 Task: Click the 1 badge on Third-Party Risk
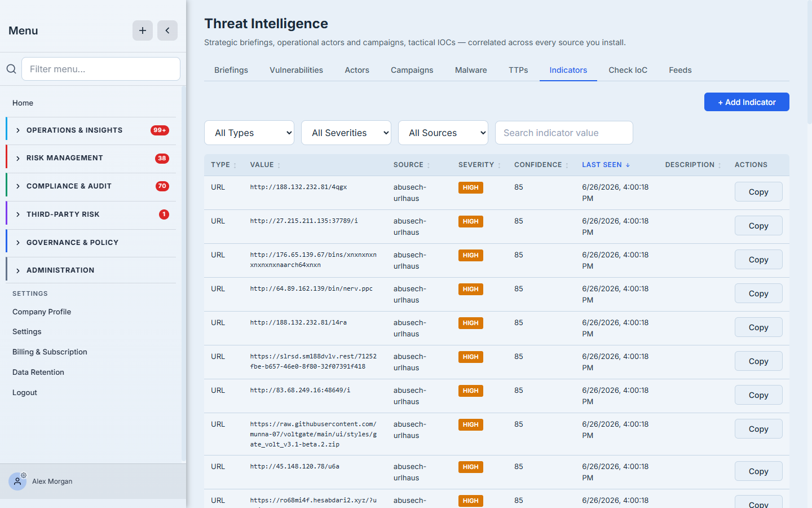[164, 214]
